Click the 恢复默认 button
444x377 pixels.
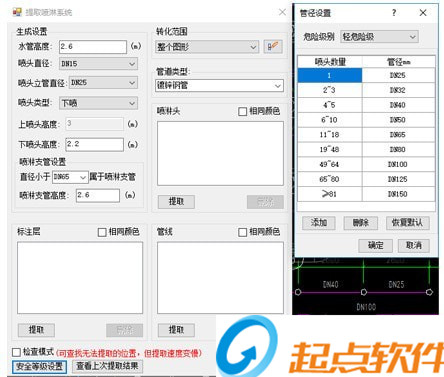(408, 223)
